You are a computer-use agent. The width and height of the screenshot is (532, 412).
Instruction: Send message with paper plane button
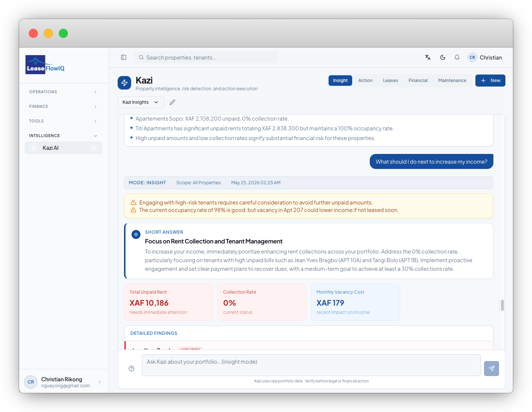point(492,369)
